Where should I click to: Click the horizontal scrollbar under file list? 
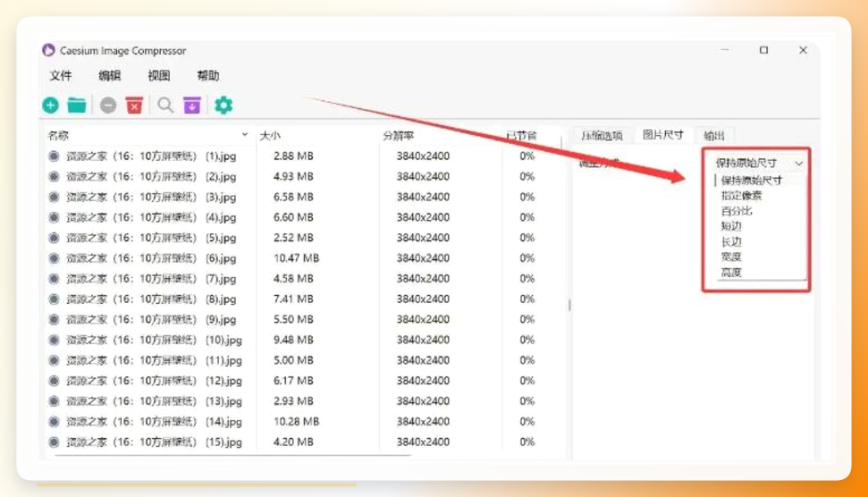coord(232,456)
